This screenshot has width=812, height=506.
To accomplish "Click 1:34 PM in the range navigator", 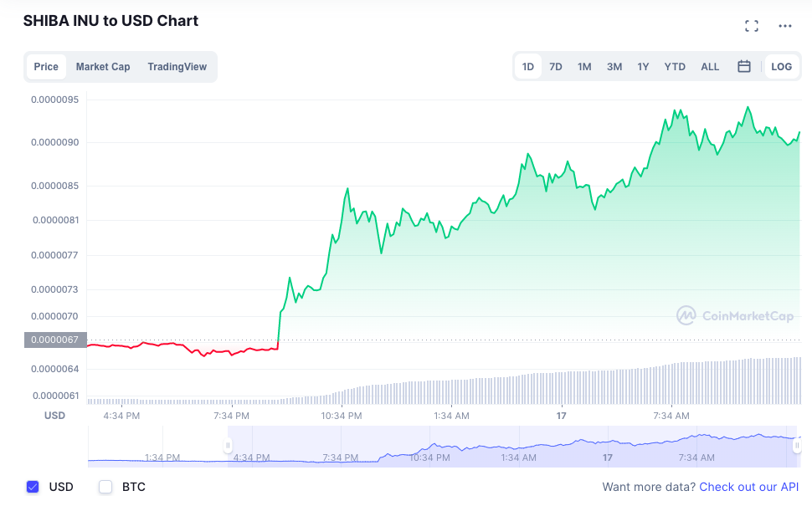I will click(x=162, y=457).
